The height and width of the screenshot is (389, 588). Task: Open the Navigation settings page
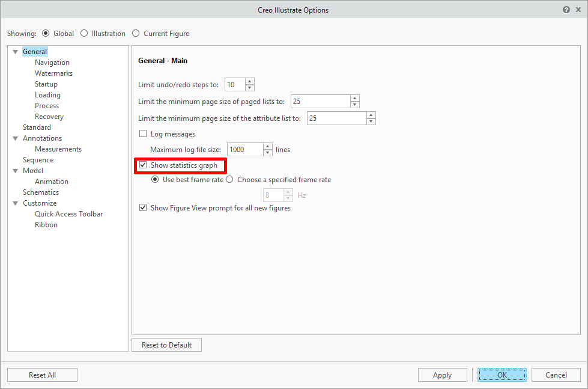tap(52, 63)
